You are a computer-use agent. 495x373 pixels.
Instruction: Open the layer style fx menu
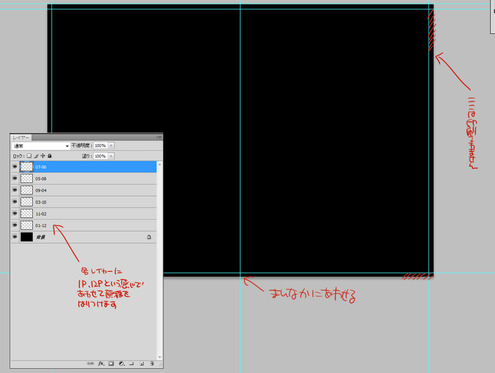pos(101,363)
